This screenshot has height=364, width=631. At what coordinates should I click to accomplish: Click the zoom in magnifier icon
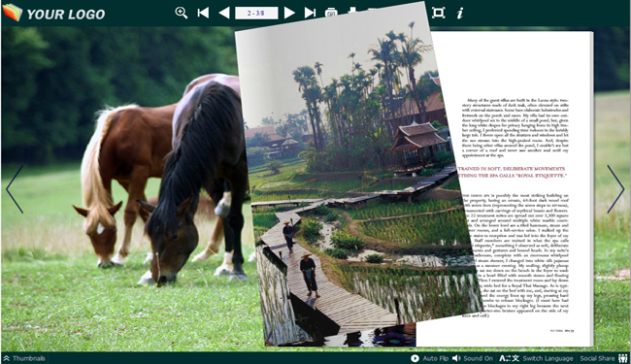click(182, 13)
